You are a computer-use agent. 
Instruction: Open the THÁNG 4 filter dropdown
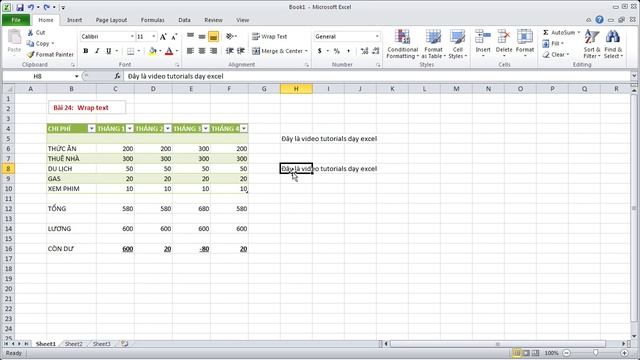click(244, 129)
